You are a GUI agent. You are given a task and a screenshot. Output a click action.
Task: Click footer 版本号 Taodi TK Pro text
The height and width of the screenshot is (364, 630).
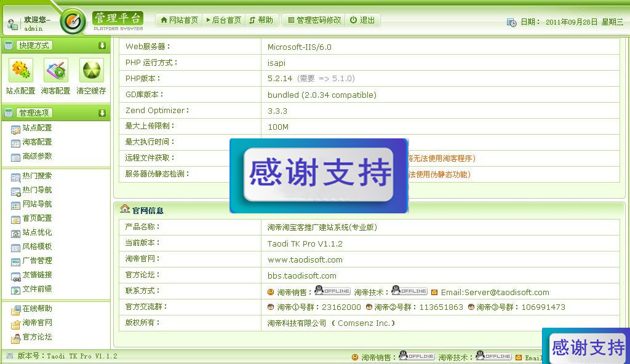67,356
